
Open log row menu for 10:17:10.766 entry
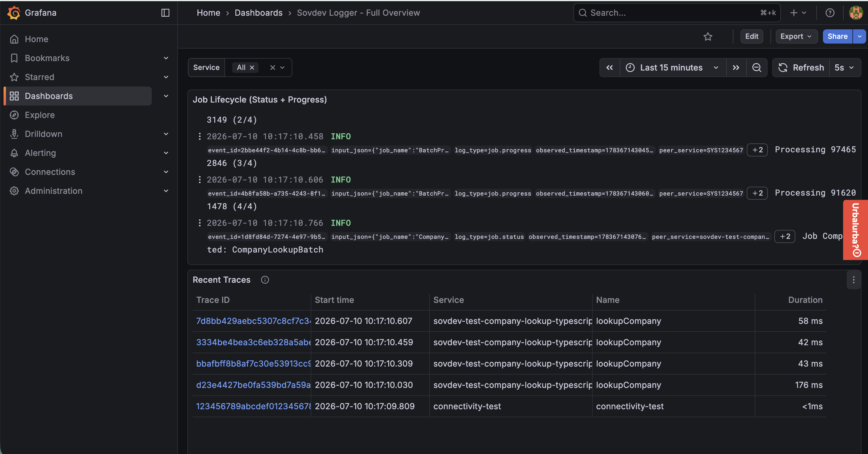(200, 223)
